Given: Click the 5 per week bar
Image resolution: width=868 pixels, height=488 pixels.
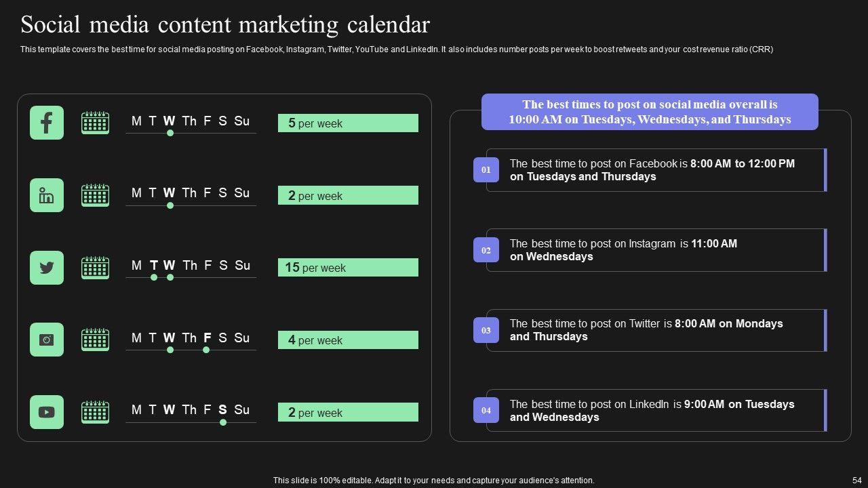Looking at the screenshot, I should [348, 123].
